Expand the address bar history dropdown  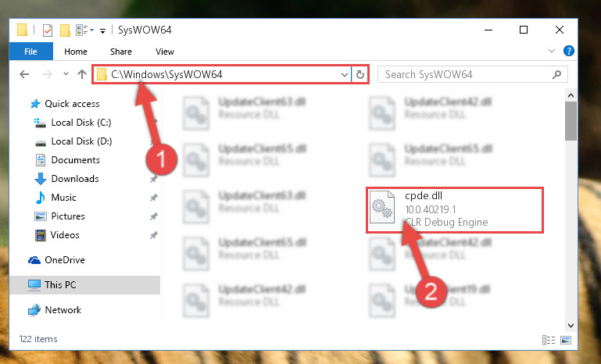344,74
